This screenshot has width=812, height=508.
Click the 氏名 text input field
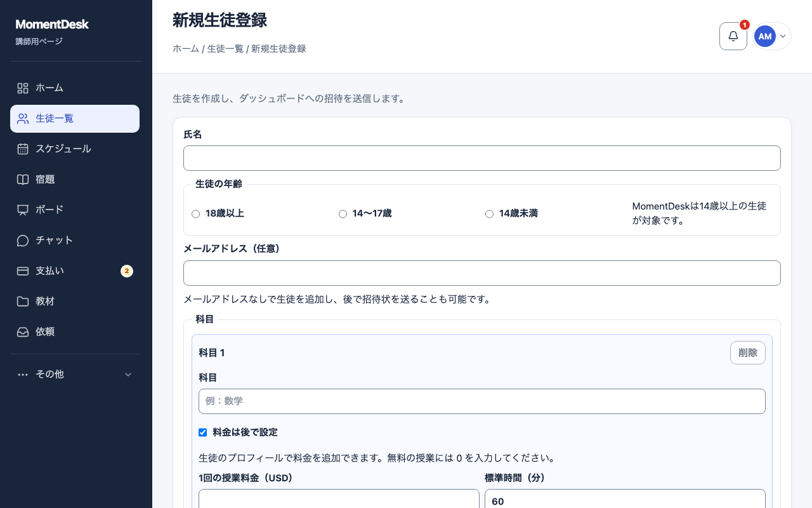[x=482, y=158]
